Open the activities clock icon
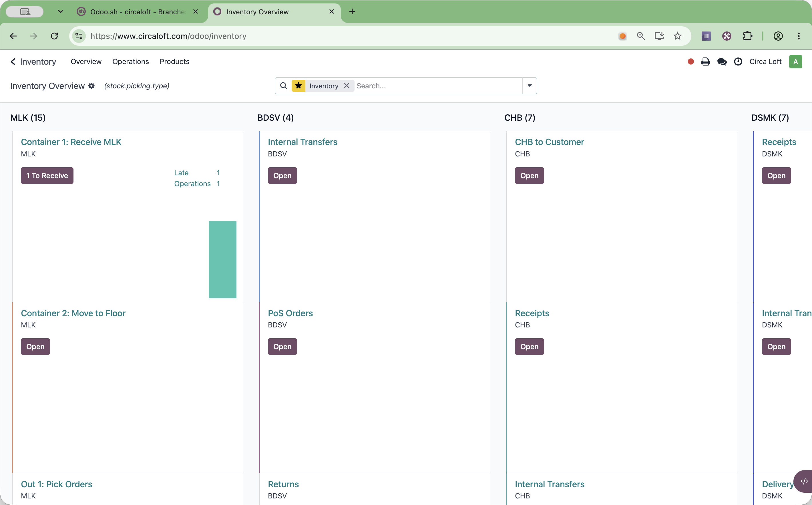The width and height of the screenshot is (812, 505). (x=738, y=61)
